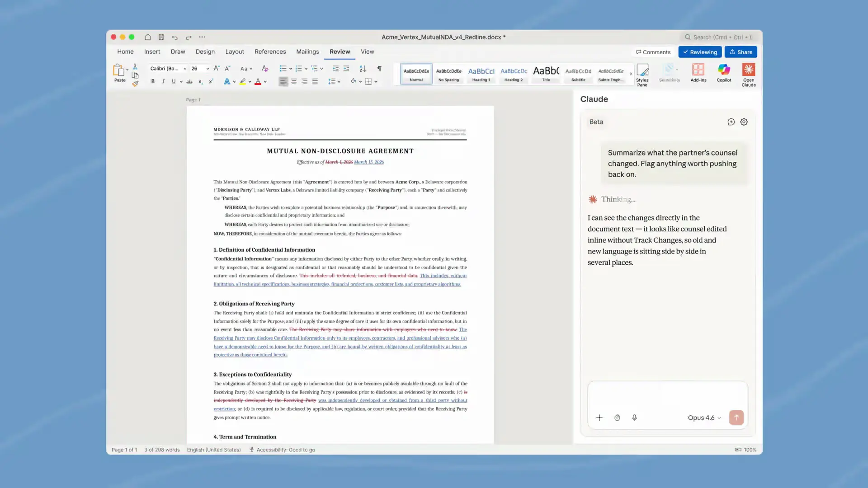868x488 pixels.
Task: Click the Format Painter brush icon
Action: coord(135,84)
